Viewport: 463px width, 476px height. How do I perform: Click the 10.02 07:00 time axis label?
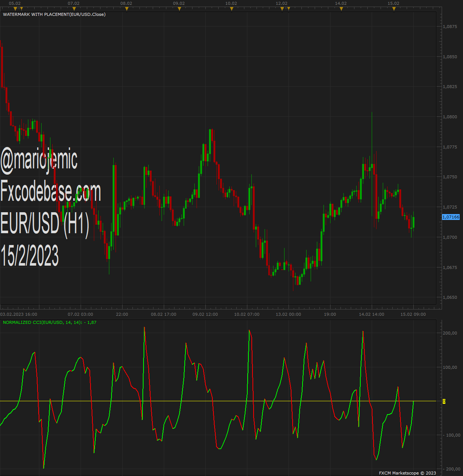click(x=247, y=314)
